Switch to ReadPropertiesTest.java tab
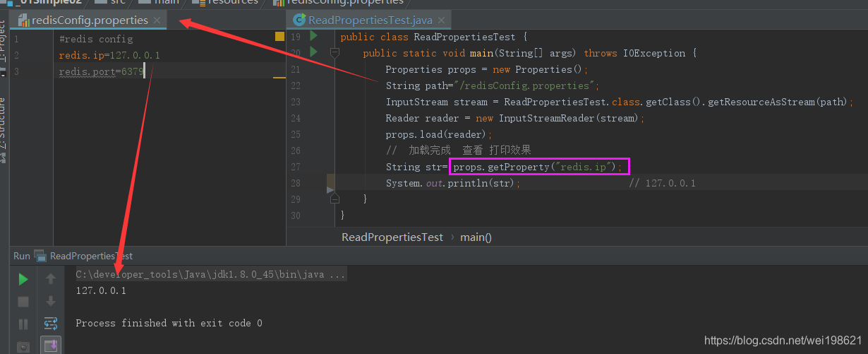This screenshot has height=354, width=868. pos(370,20)
